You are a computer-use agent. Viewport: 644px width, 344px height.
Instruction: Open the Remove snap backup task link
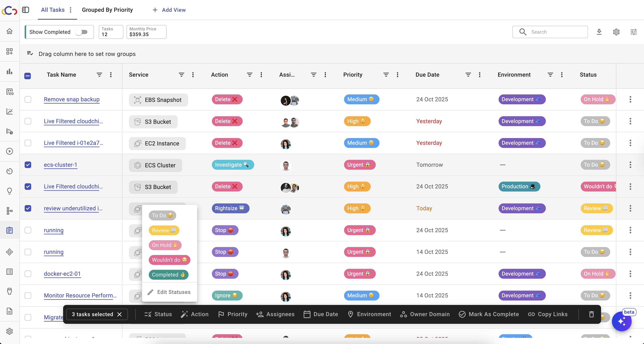tap(71, 99)
